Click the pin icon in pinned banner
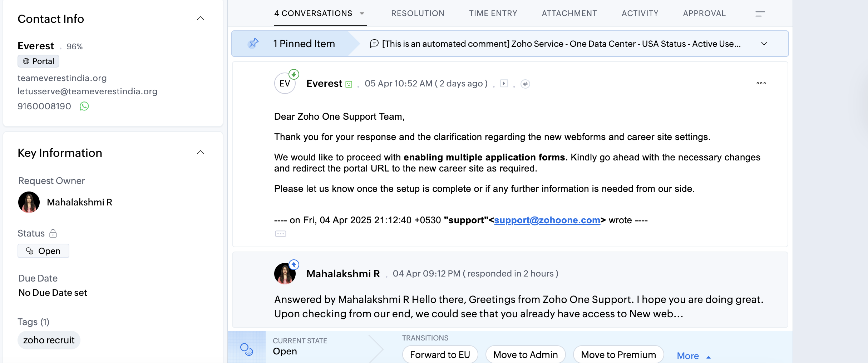868x363 pixels. pyautogui.click(x=253, y=44)
